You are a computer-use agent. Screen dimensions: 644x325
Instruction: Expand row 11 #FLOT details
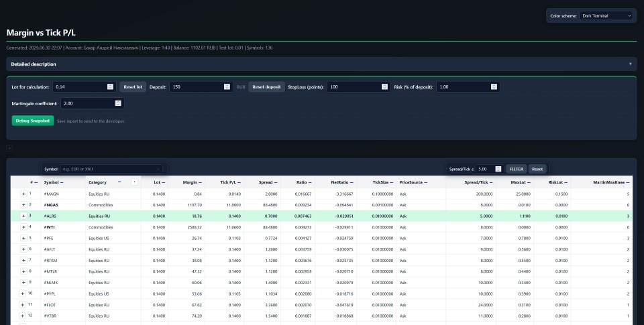click(x=23, y=304)
